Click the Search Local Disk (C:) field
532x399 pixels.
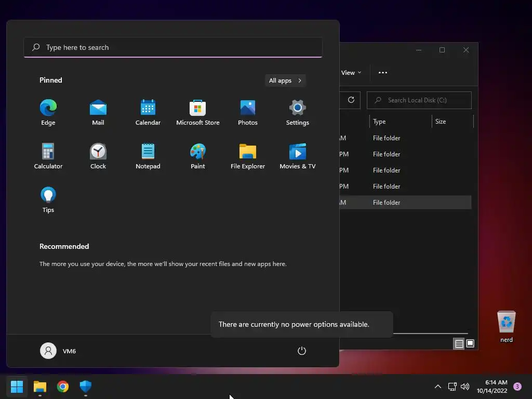click(x=419, y=100)
